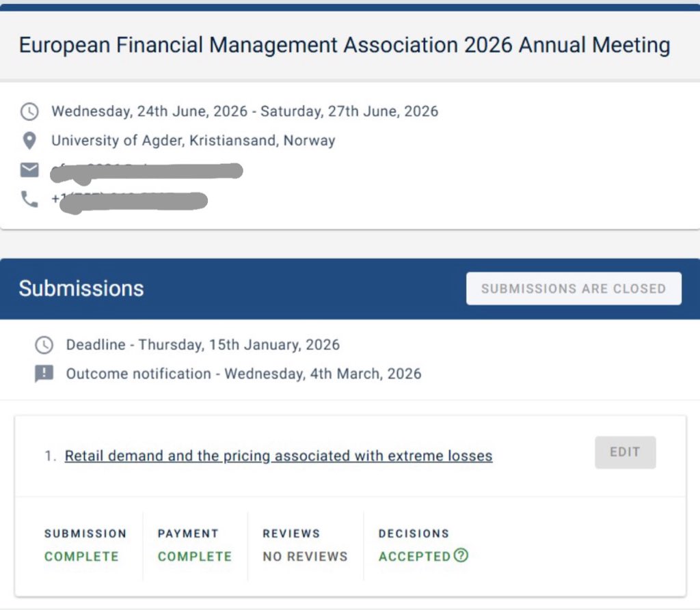Open the retail demand submission link
The image size is (700, 610).
tap(278, 456)
